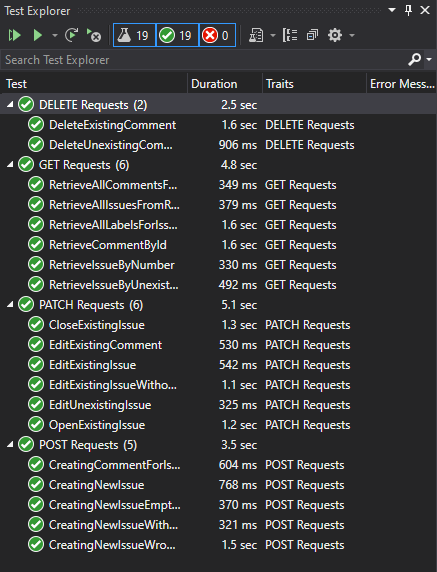The width and height of the screenshot is (437, 572).
Task: Click the search magnifier icon
Action: pos(414,59)
